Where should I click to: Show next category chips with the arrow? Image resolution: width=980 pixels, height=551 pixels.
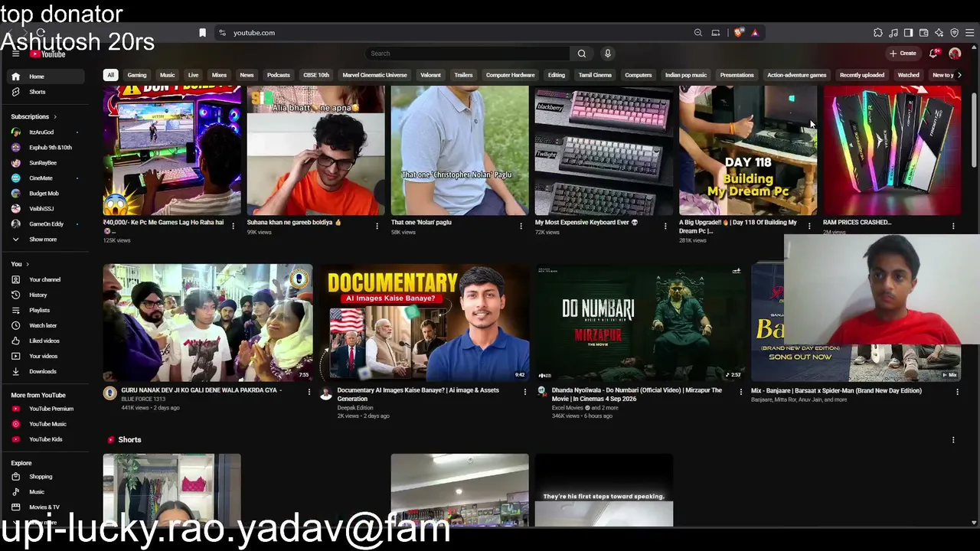(959, 75)
